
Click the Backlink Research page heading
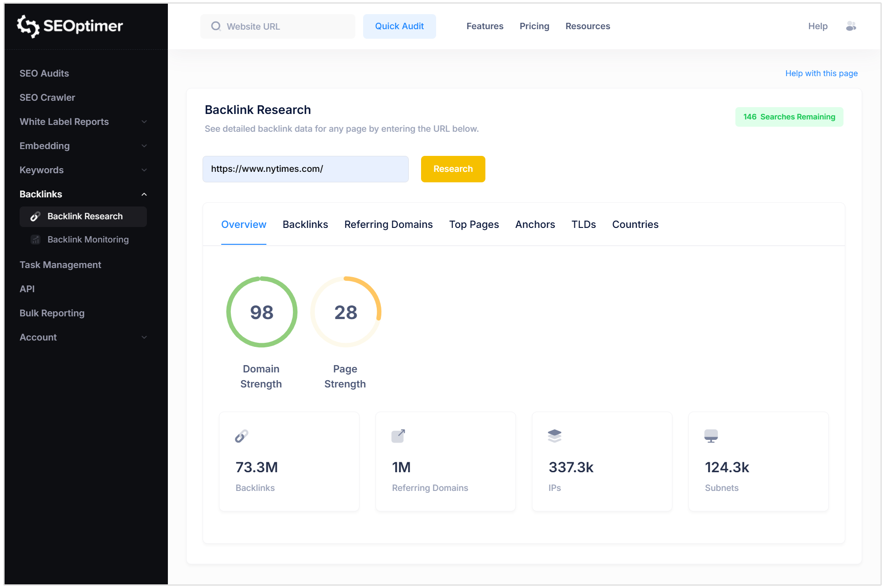(258, 110)
